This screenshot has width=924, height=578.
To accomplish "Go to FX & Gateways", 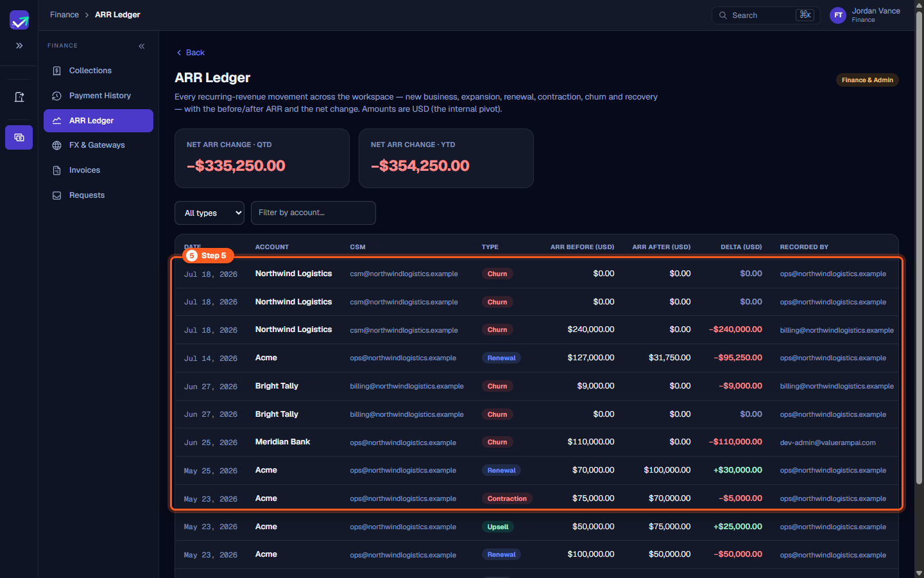I will point(98,145).
